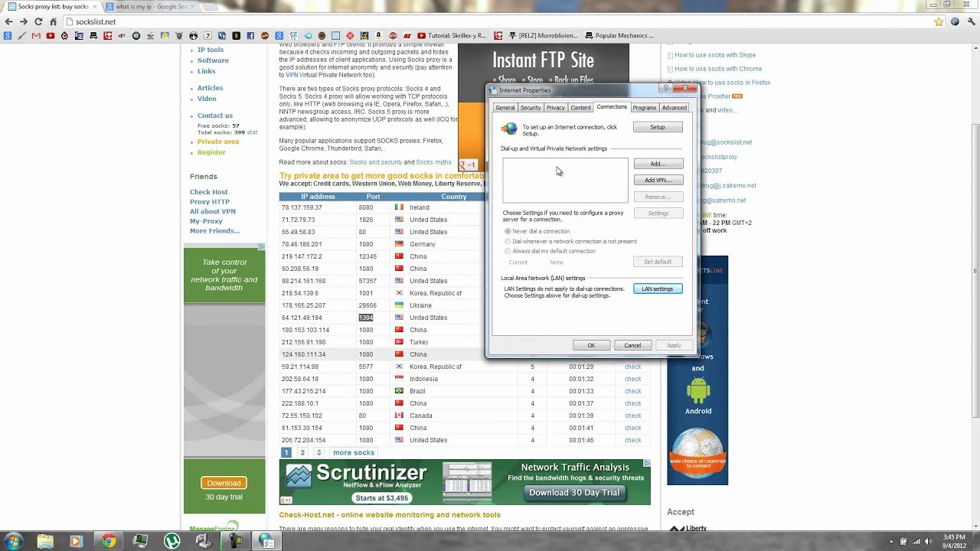
Task: Open the Gmail bookmark icon
Action: coord(36,35)
